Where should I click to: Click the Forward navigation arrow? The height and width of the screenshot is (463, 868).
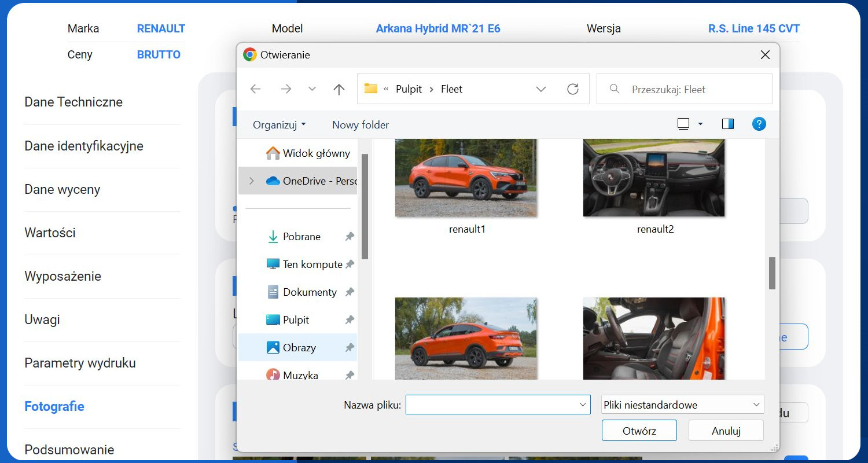click(286, 89)
